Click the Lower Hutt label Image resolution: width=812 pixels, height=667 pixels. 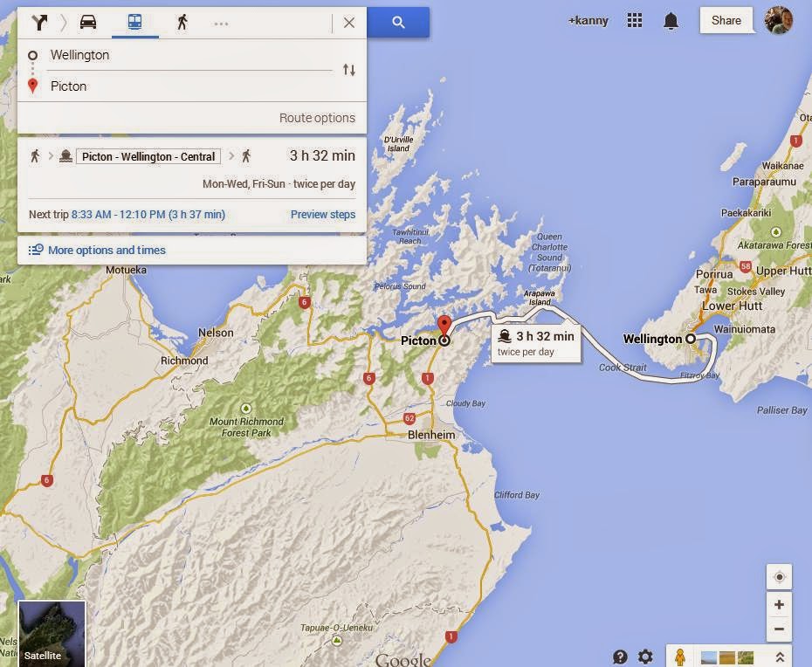pyautogui.click(x=732, y=306)
